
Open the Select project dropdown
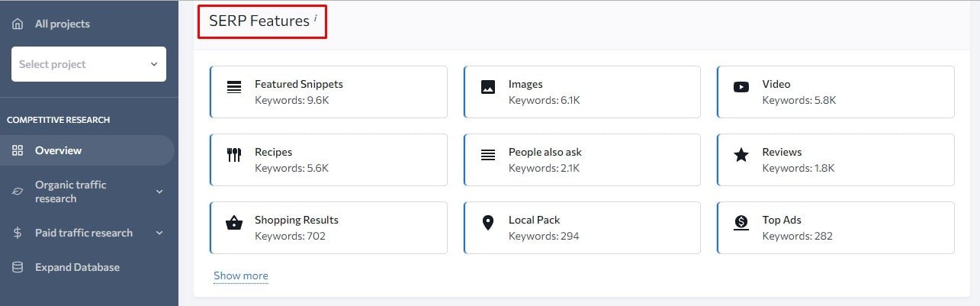[x=88, y=64]
